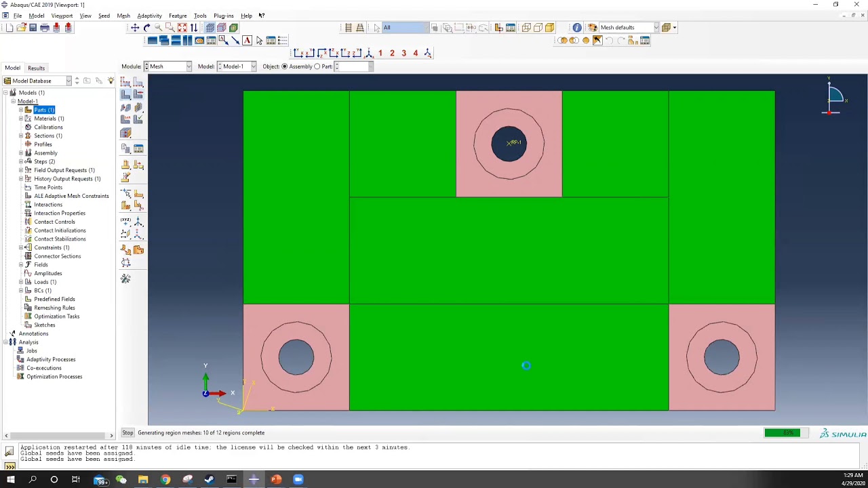This screenshot has height=488, width=868.
Task: Select the Part object radio button
Action: (x=317, y=66)
